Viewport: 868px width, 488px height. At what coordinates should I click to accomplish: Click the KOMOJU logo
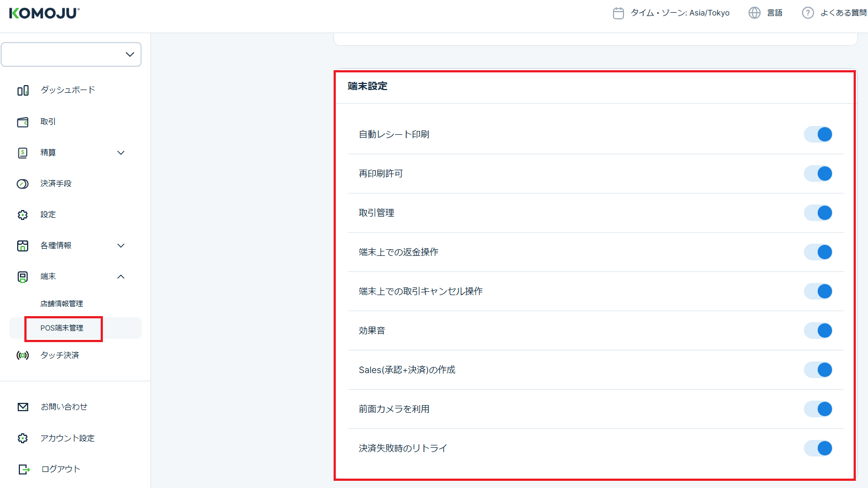tap(44, 13)
